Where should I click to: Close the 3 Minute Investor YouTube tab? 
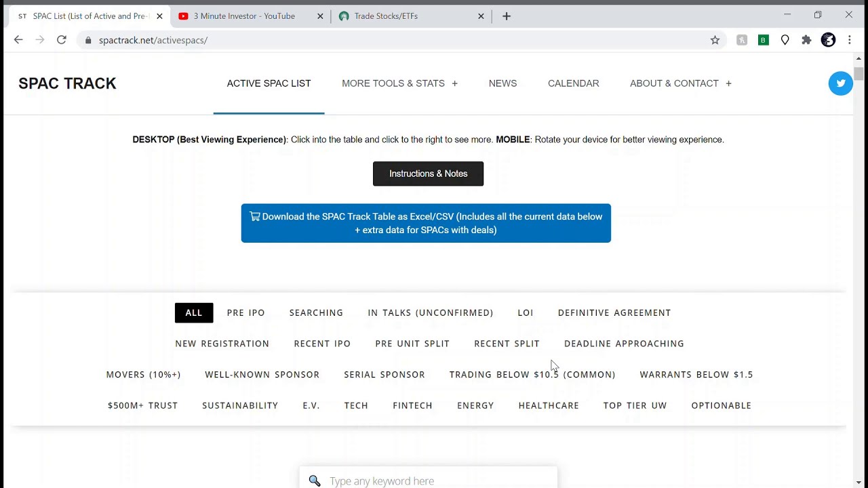(x=320, y=16)
